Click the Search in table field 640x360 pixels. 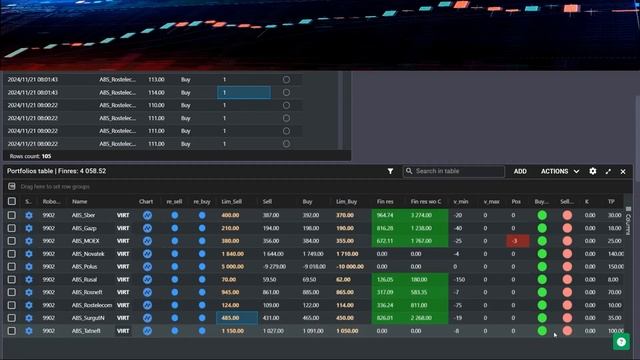click(454, 171)
